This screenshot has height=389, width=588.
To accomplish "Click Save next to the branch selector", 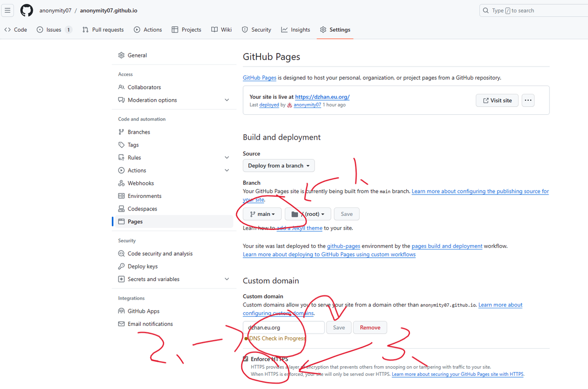I will click(x=346, y=214).
